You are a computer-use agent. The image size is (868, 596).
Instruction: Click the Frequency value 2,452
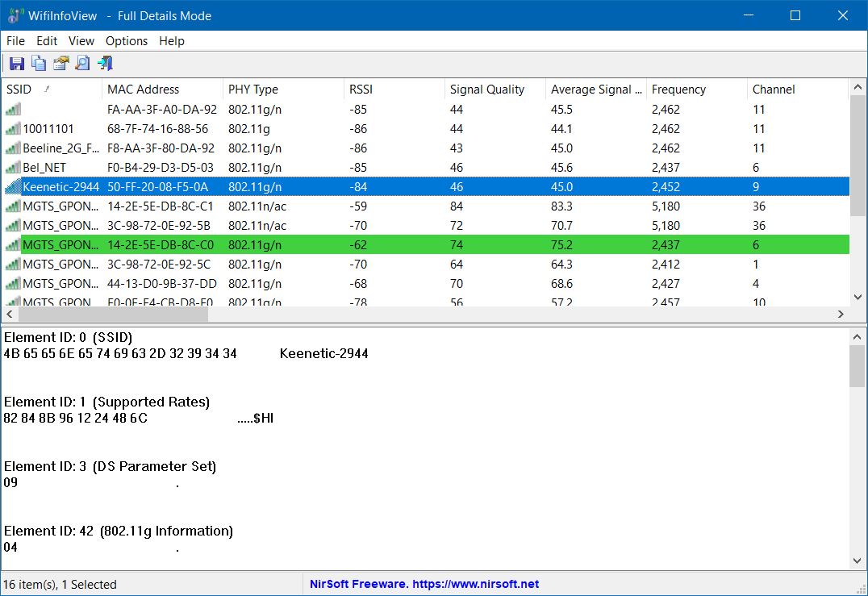pos(666,187)
